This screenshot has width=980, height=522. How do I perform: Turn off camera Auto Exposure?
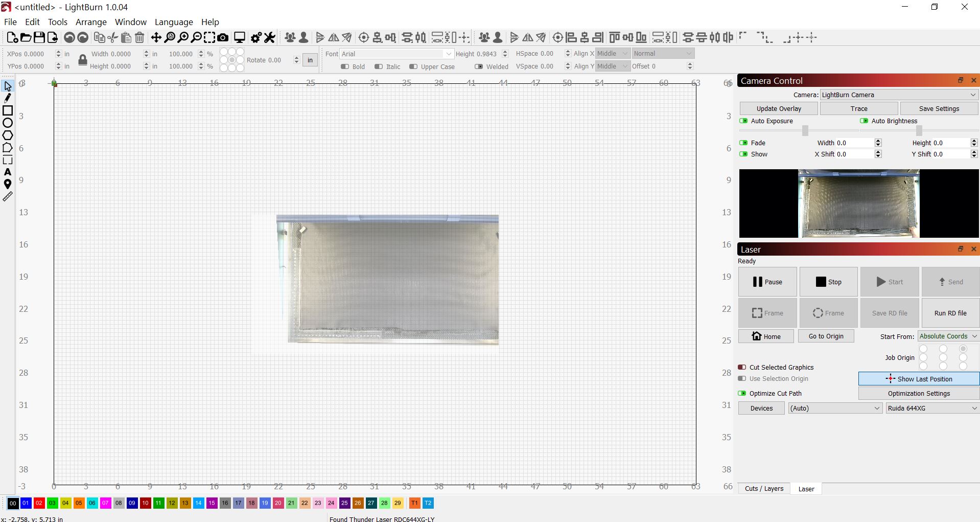point(743,121)
